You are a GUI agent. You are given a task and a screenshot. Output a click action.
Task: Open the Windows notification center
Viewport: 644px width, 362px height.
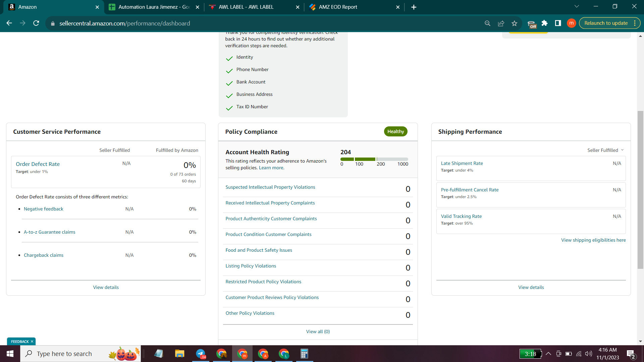[631, 354]
